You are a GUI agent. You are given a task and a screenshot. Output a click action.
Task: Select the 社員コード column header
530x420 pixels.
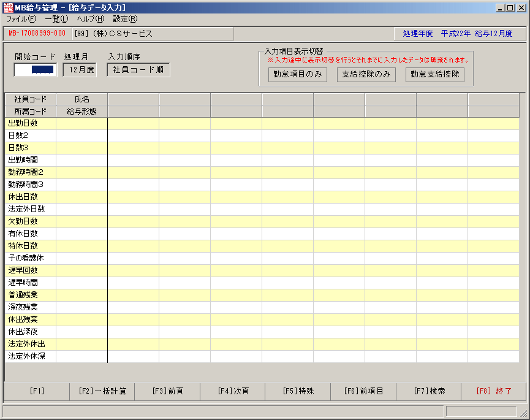click(31, 99)
